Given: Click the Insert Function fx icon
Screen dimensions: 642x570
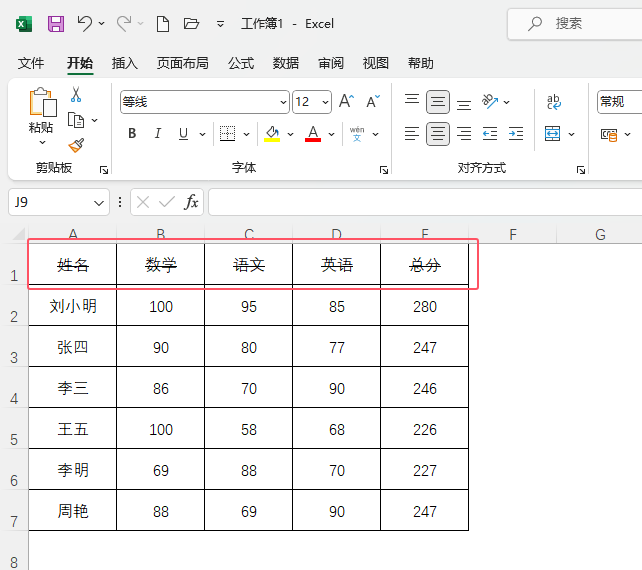Looking at the screenshot, I should pyautogui.click(x=191, y=202).
